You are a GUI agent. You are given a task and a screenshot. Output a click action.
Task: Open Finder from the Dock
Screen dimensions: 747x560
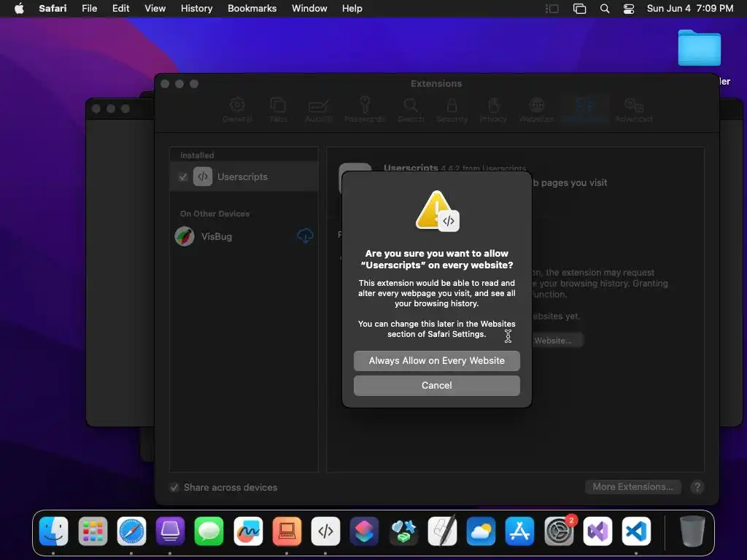tap(53, 531)
